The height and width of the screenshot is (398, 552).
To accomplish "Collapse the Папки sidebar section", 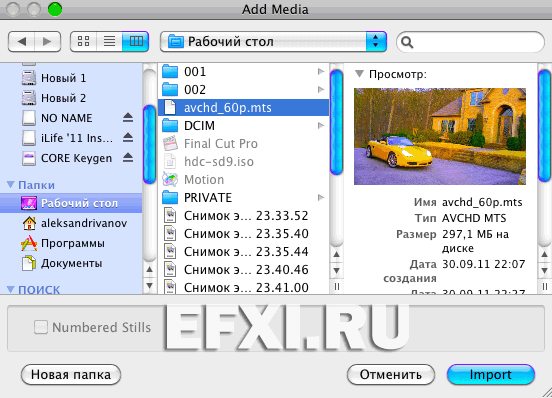I will 11,185.
